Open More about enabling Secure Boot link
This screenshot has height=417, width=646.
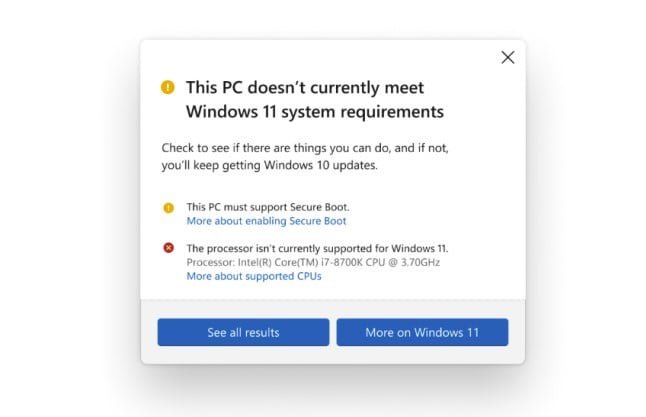click(x=266, y=220)
